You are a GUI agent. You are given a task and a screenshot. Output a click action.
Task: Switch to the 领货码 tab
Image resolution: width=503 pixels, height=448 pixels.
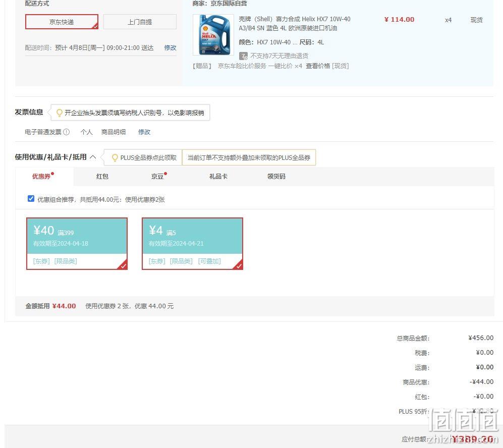coord(276,177)
